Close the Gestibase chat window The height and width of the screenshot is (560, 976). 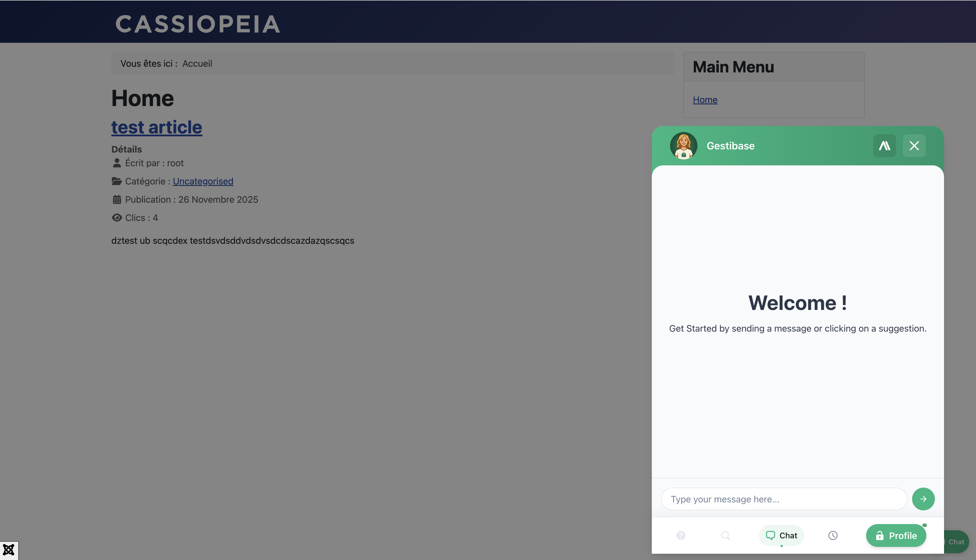click(914, 145)
